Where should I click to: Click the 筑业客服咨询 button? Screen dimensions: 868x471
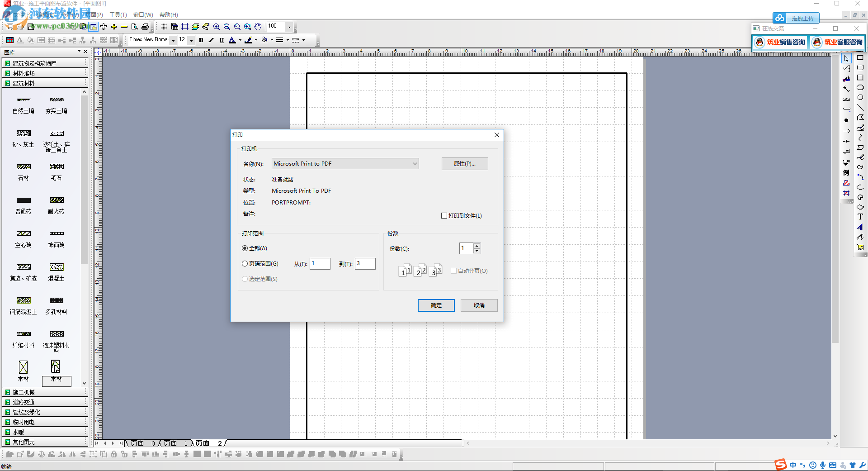point(838,42)
